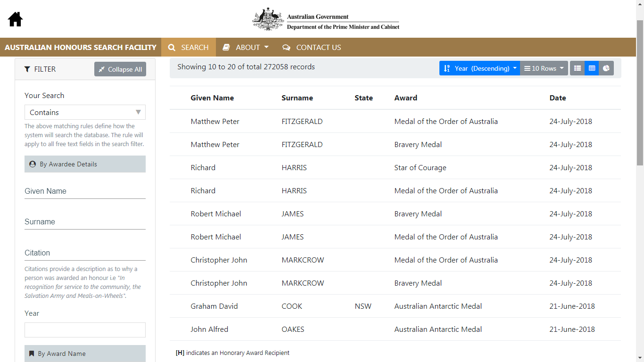Click the Collapse All button

point(120,69)
